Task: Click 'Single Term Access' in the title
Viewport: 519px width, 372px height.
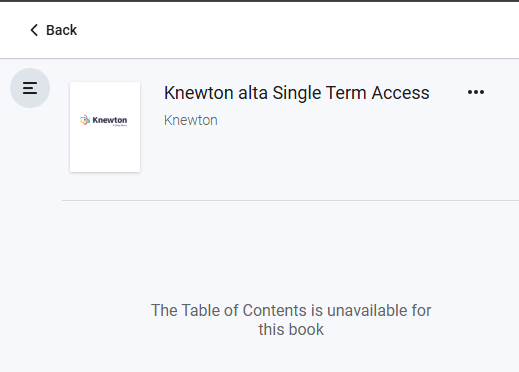Action: [x=351, y=93]
